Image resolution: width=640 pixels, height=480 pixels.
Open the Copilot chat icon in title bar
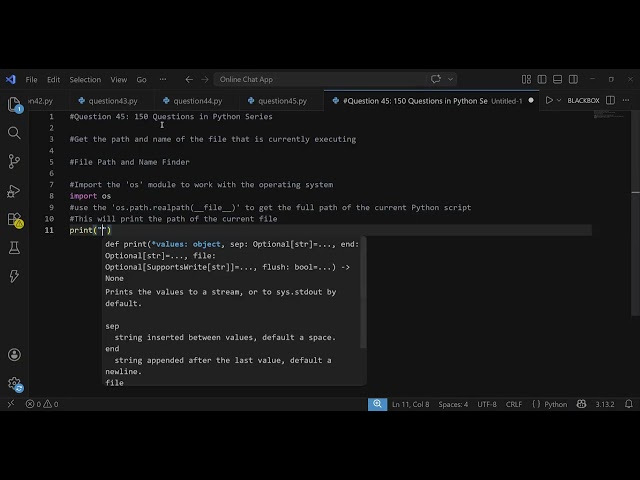point(436,79)
